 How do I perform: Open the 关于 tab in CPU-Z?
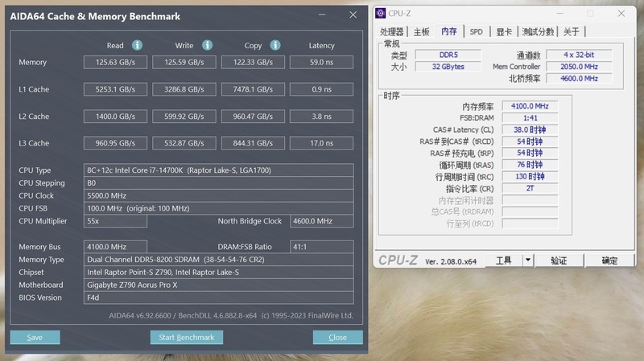[572, 31]
